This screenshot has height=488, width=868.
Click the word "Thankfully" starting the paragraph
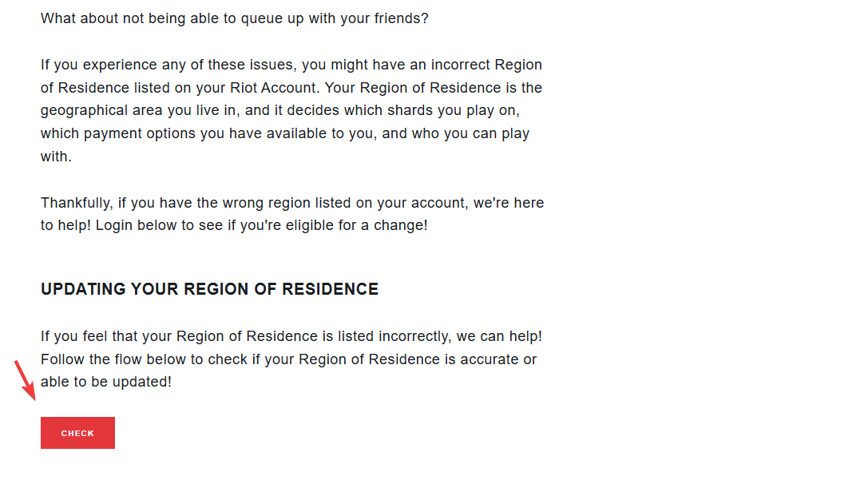[75, 203]
